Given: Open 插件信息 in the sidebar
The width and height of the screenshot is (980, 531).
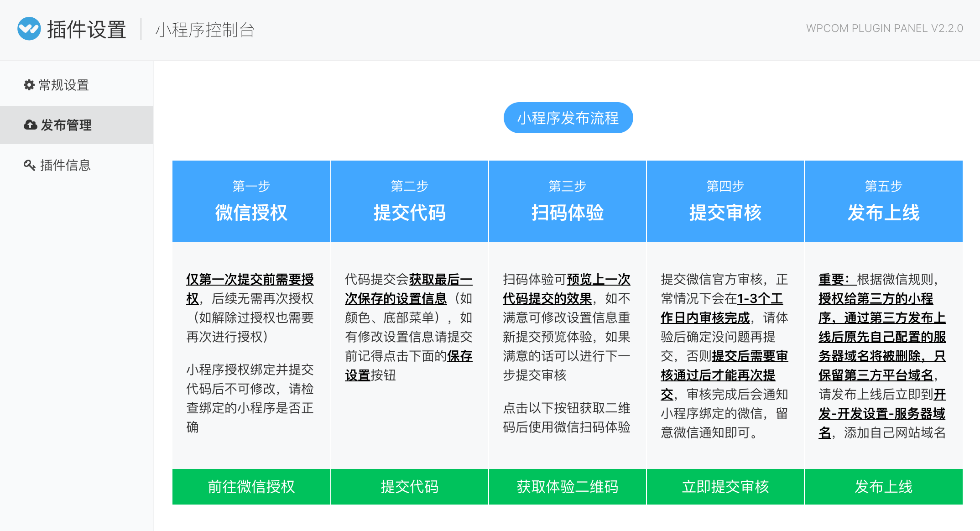Looking at the screenshot, I should pyautogui.click(x=77, y=165).
